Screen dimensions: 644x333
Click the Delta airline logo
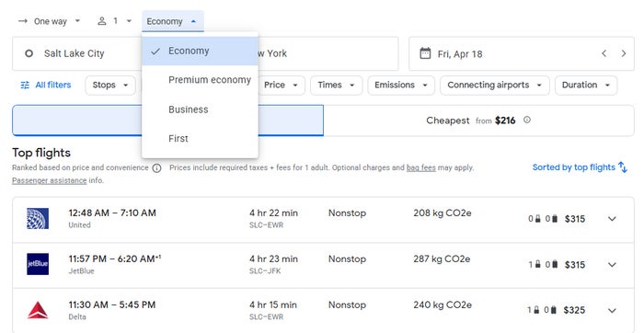point(38,310)
